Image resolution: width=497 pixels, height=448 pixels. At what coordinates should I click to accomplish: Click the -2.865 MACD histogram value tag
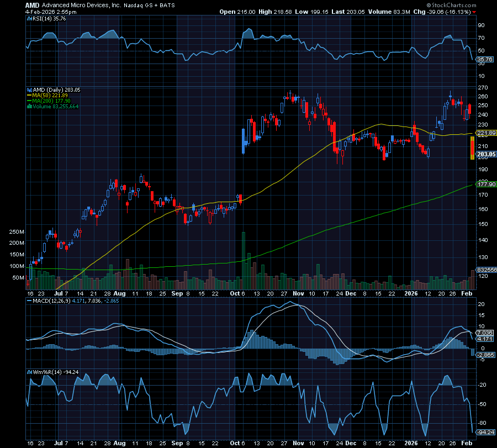coord(485,355)
